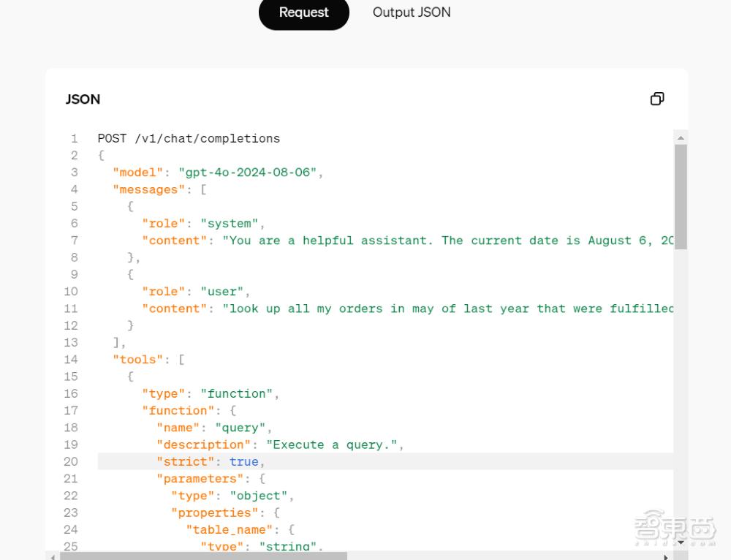Click line number 7 in the gutter
The height and width of the screenshot is (560, 731).
click(74, 241)
